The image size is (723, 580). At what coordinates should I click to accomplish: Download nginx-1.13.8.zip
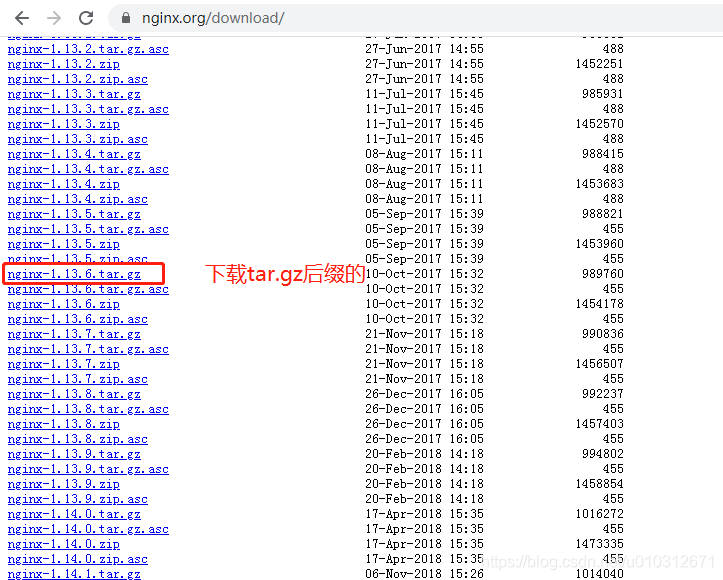pos(64,424)
